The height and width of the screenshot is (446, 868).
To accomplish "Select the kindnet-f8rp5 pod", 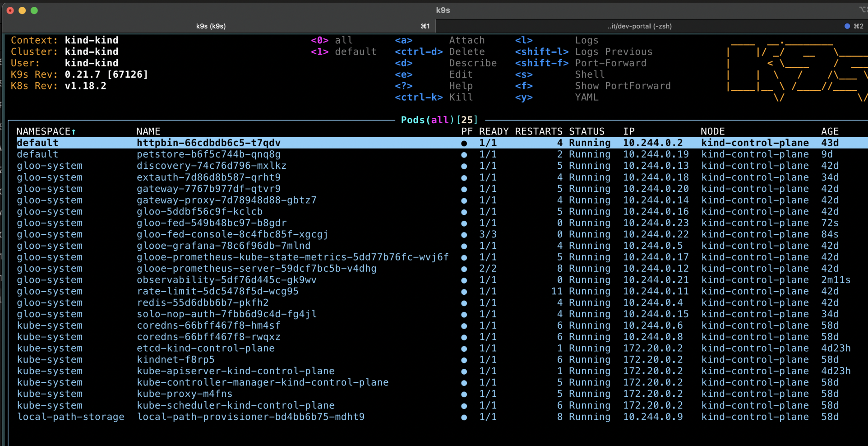I will pos(175,360).
